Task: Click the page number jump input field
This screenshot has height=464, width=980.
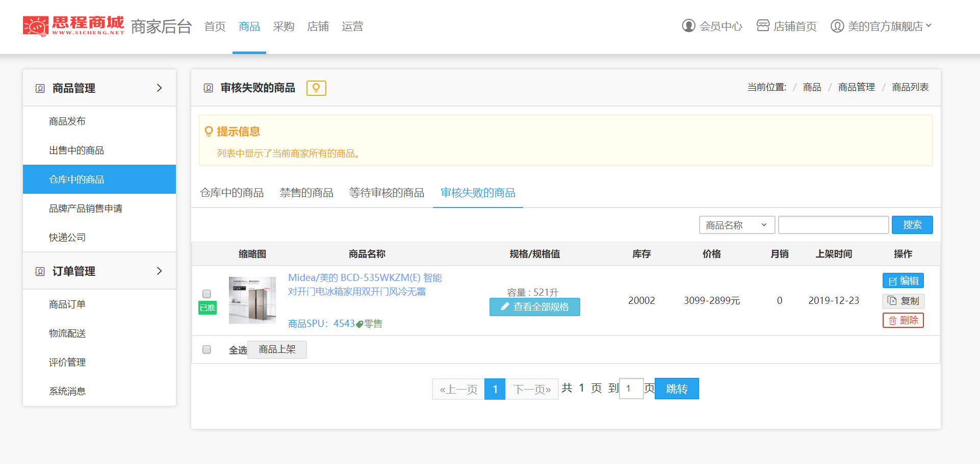Action: click(x=631, y=389)
